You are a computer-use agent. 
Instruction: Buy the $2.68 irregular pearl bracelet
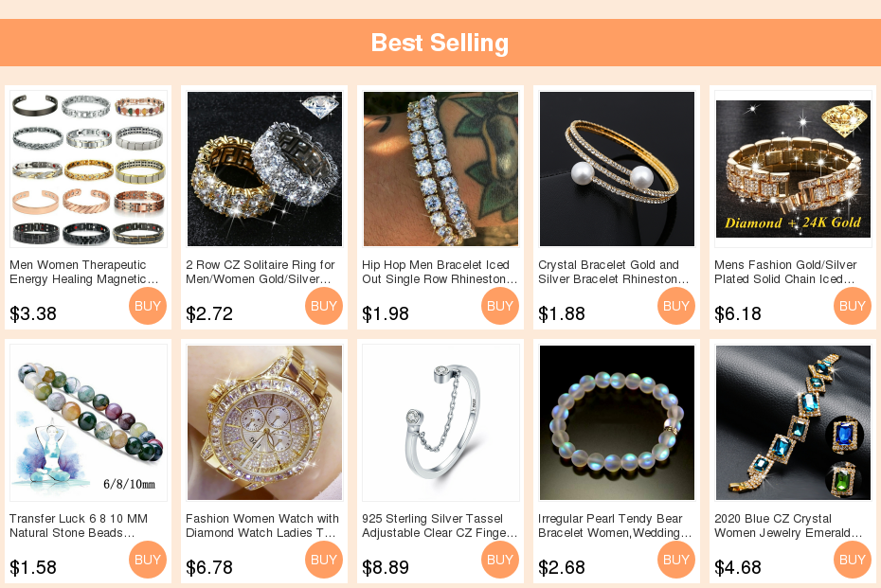pyautogui.click(x=676, y=560)
